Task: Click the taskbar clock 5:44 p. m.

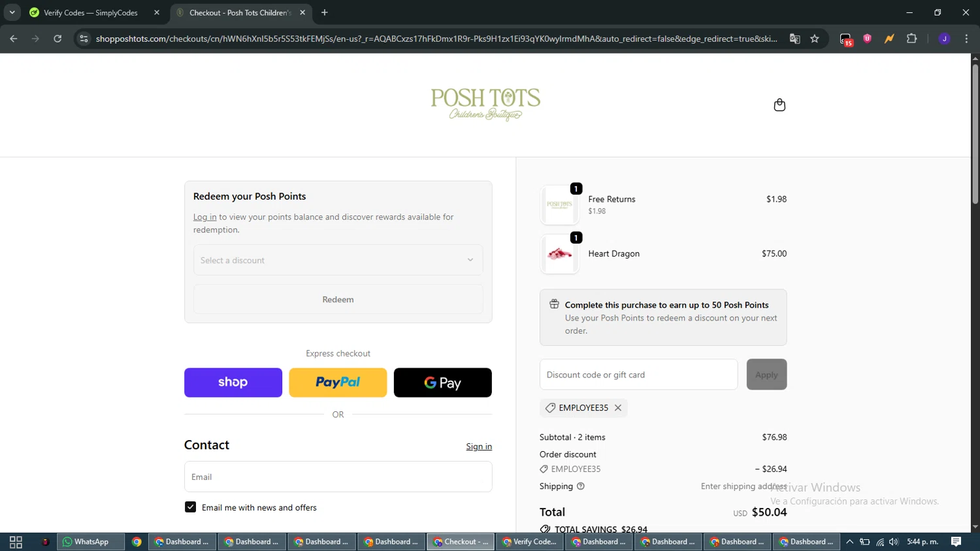Action: coord(923,542)
